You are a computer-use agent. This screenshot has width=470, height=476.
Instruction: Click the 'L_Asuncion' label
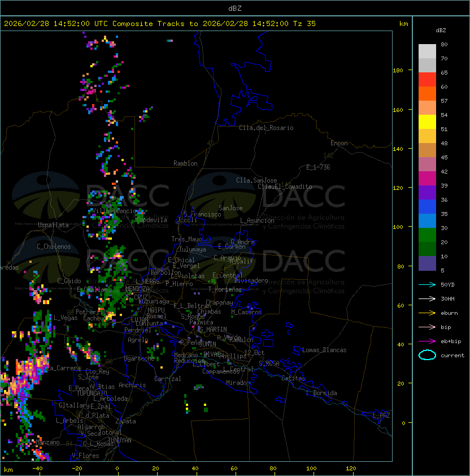tap(257, 220)
